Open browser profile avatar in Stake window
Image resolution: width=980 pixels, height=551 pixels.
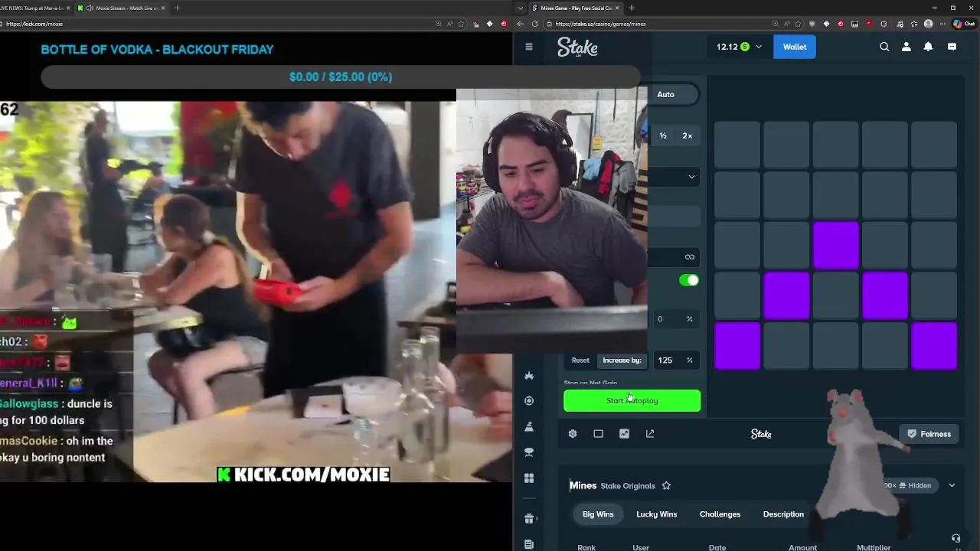929,24
